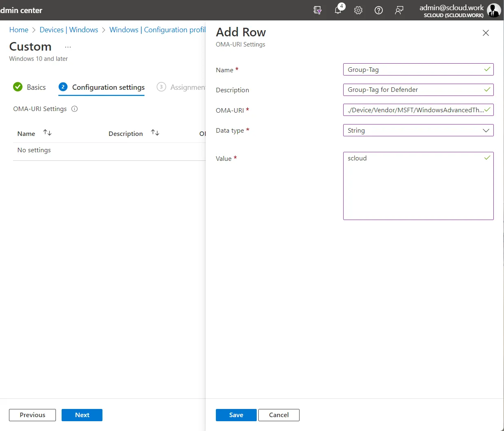Edit the Name field containing Group-Tag
This screenshot has width=504, height=431.
418,69
